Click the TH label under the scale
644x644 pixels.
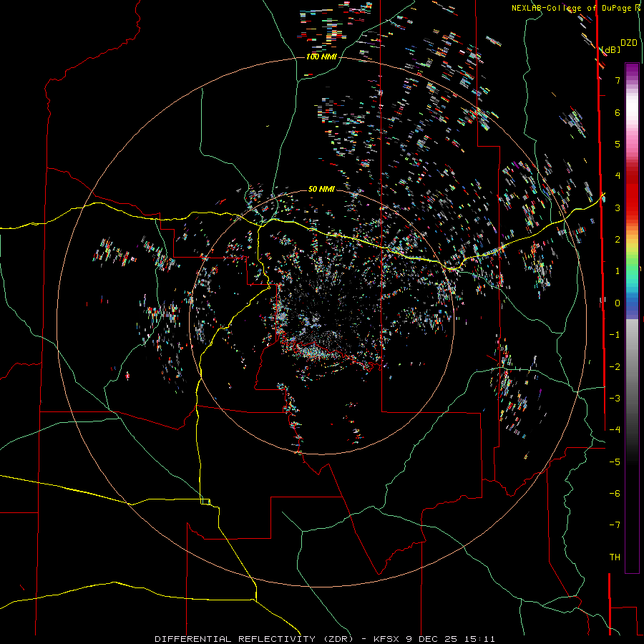pos(615,557)
